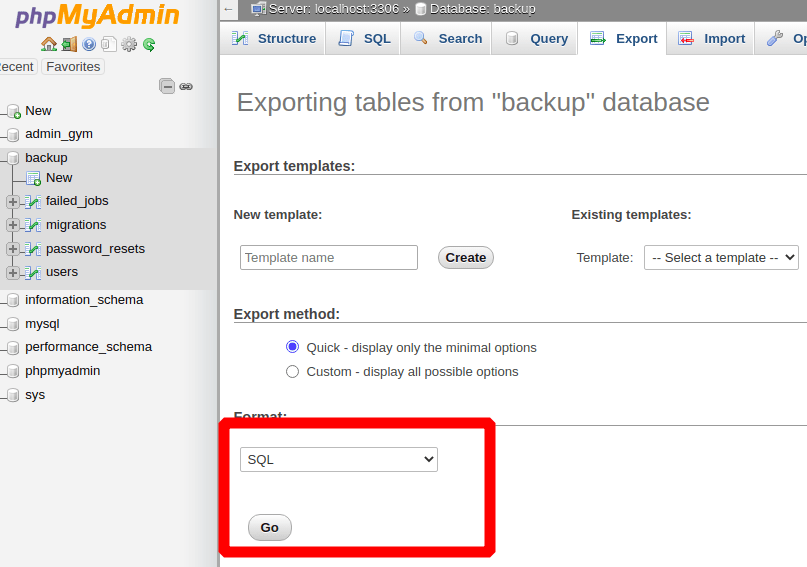Open the password_resets table link
807x567 pixels.
[95, 249]
